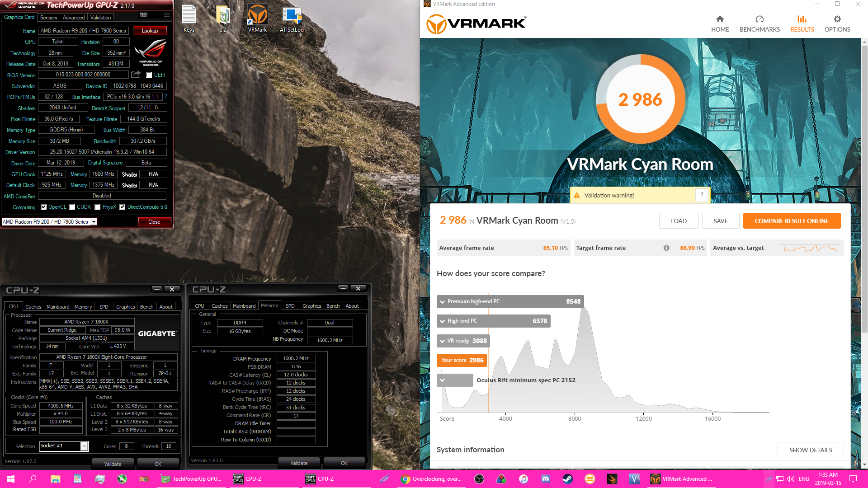Viewport: 868px width, 488px height.
Task: Open Discord from the taskbar
Action: [546, 479]
